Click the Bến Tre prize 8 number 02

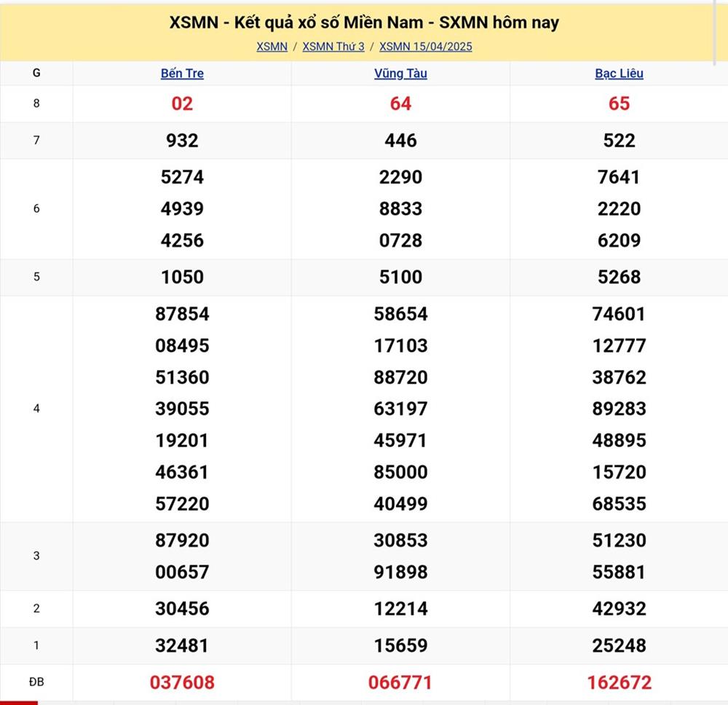[182, 103]
